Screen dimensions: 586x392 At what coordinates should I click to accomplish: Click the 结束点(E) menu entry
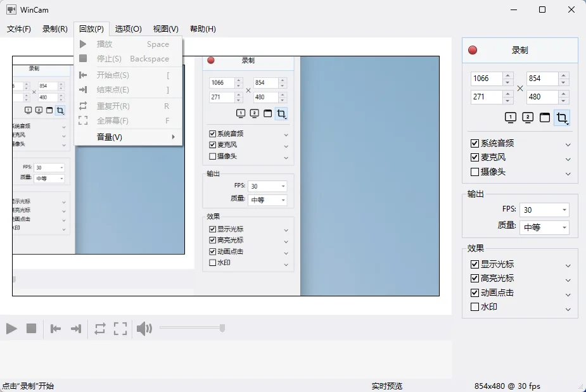(128, 90)
